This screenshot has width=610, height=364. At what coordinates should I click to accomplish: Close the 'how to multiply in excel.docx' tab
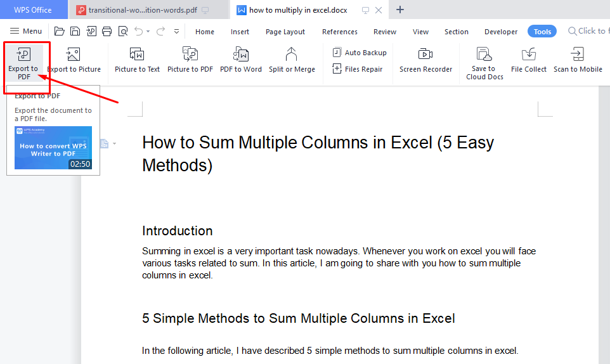(378, 10)
